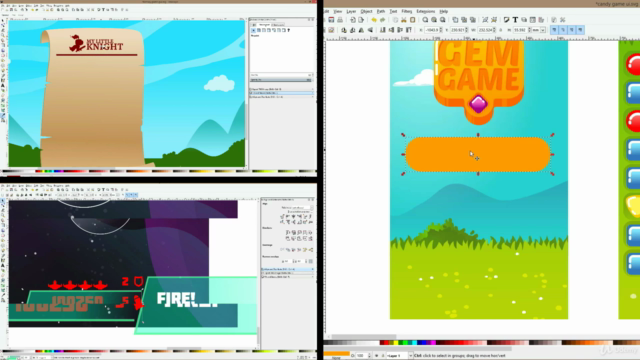Screen dimensions: 640x360
Task: Click the X position input field
Action: [432, 30]
